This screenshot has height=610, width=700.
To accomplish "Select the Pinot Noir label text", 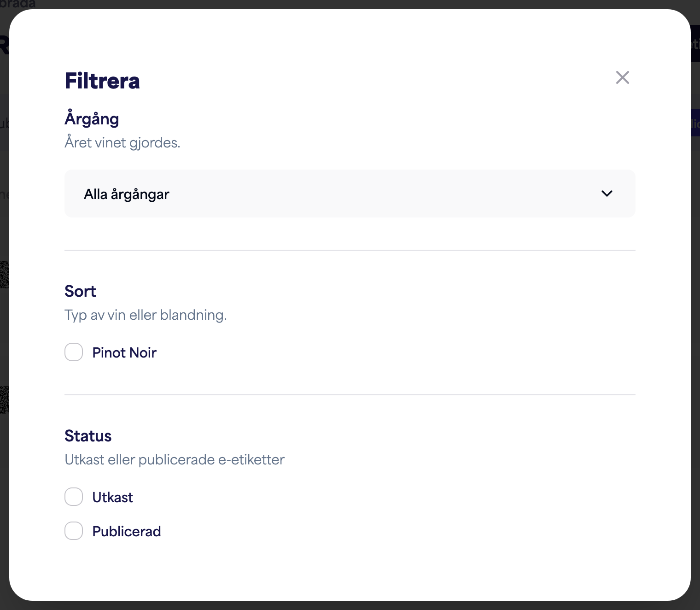I will pyautogui.click(x=124, y=352).
